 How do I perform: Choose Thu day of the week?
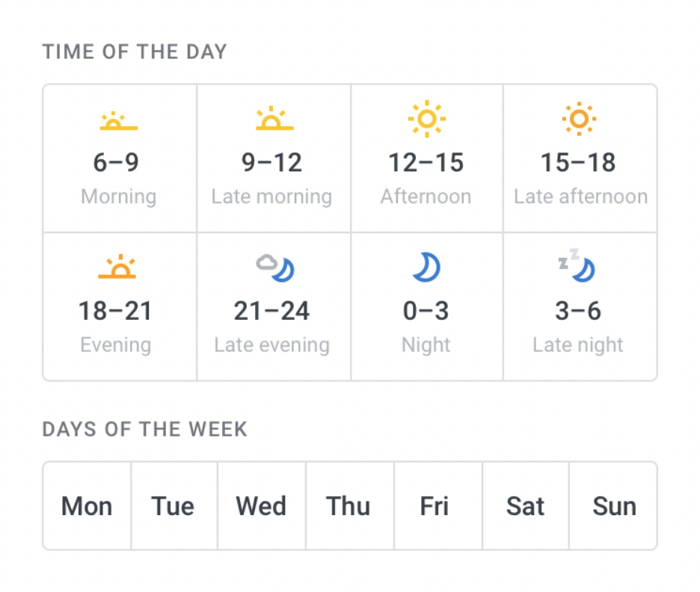[349, 506]
